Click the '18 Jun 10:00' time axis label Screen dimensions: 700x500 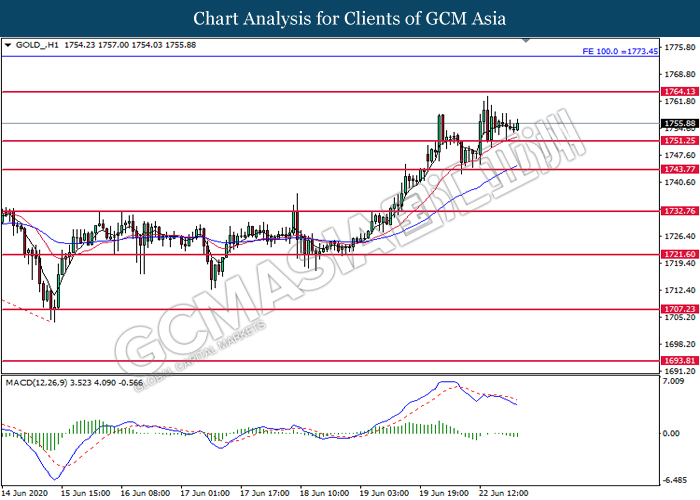325,493
